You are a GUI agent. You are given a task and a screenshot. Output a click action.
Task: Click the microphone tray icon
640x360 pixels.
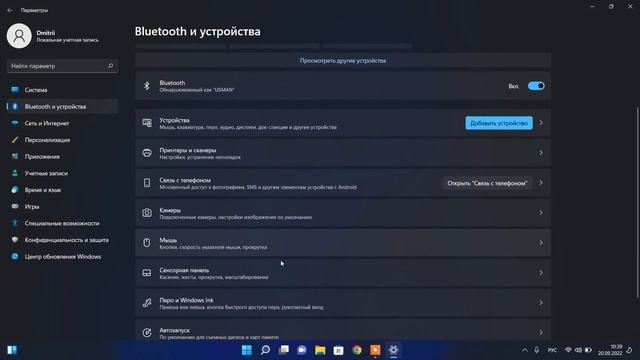[x=536, y=350]
